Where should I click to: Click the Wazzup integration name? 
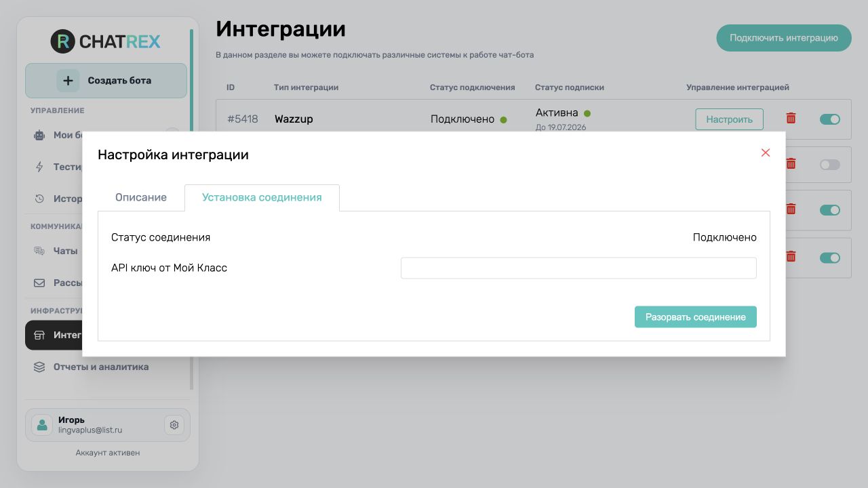294,119
